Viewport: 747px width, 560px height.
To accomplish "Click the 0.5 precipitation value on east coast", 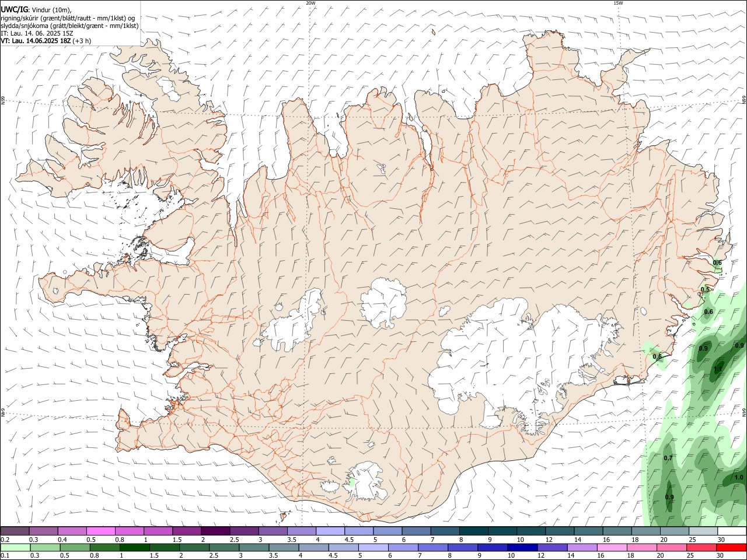I will tap(705, 289).
